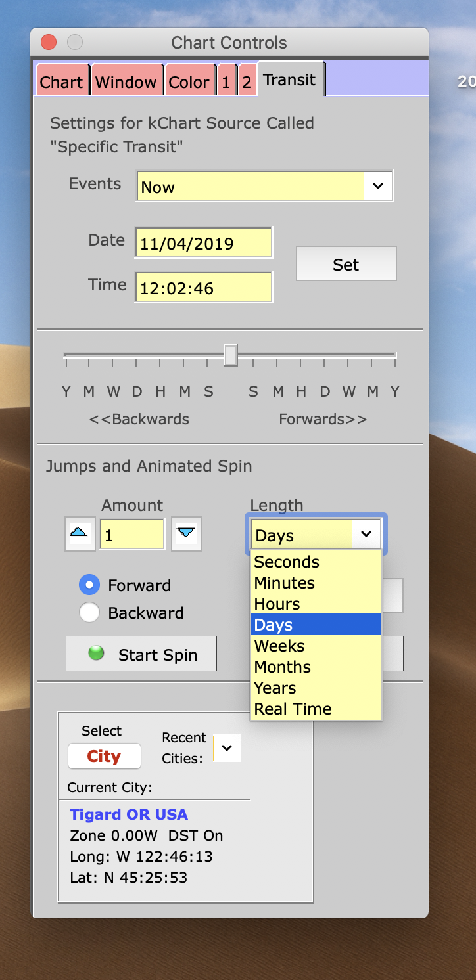476x980 pixels.
Task: Click the Amount decrease down-arrow icon
Action: pyautogui.click(x=186, y=534)
